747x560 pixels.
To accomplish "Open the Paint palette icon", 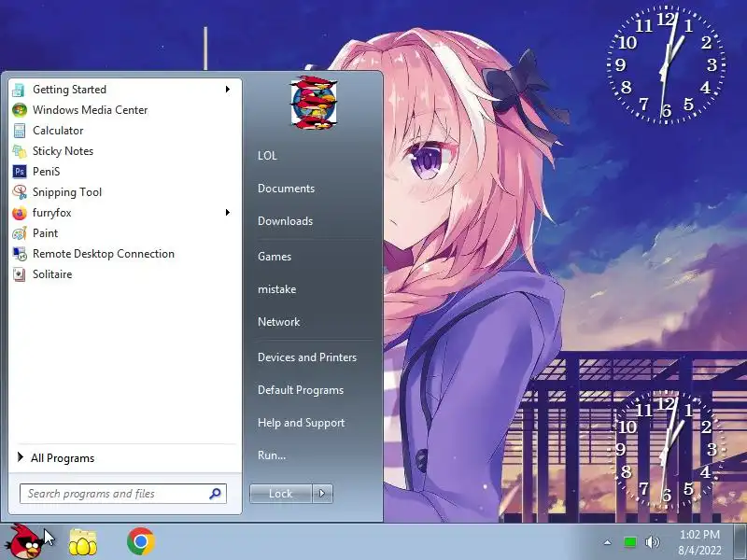I will 19,233.
